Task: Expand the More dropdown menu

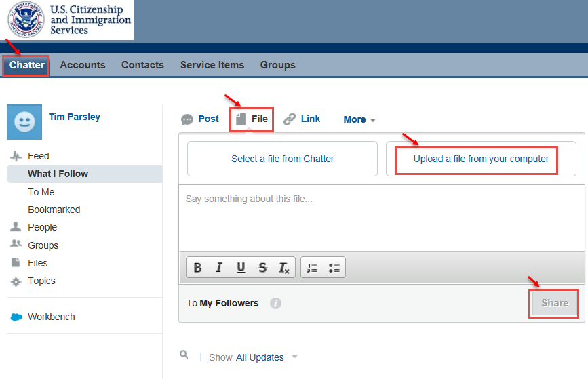Action: pos(359,119)
